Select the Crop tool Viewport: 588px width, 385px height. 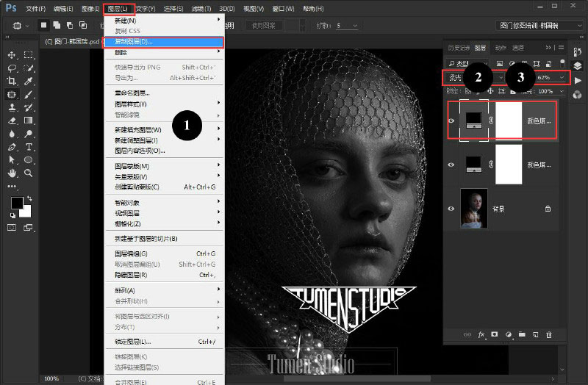tap(12, 81)
